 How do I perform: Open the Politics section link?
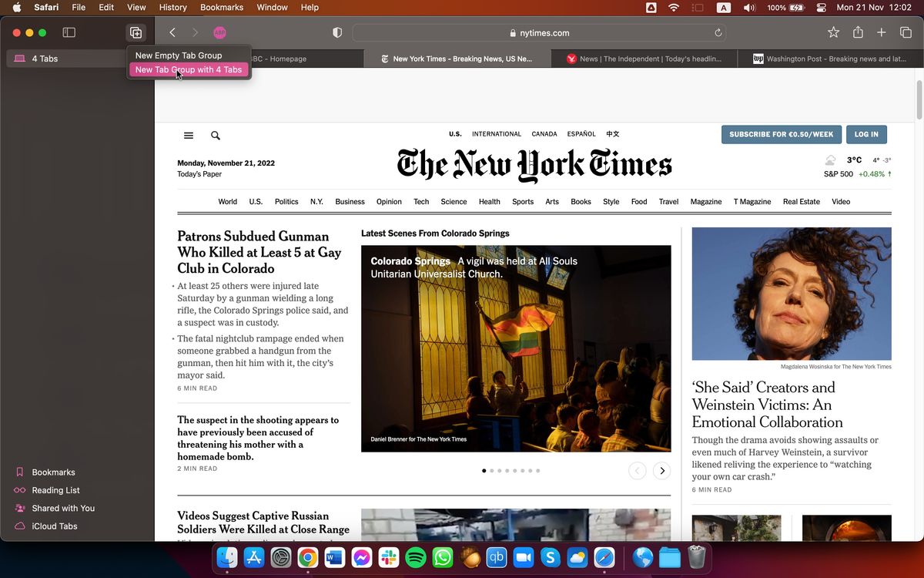(286, 201)
